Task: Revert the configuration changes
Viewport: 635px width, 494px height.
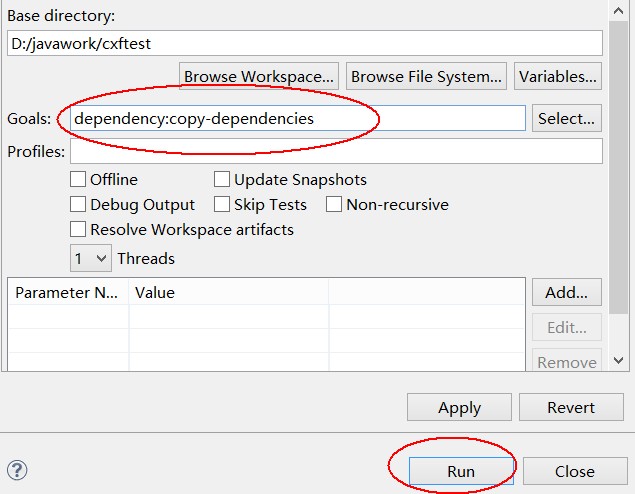Action: click(x=571, y=407)
